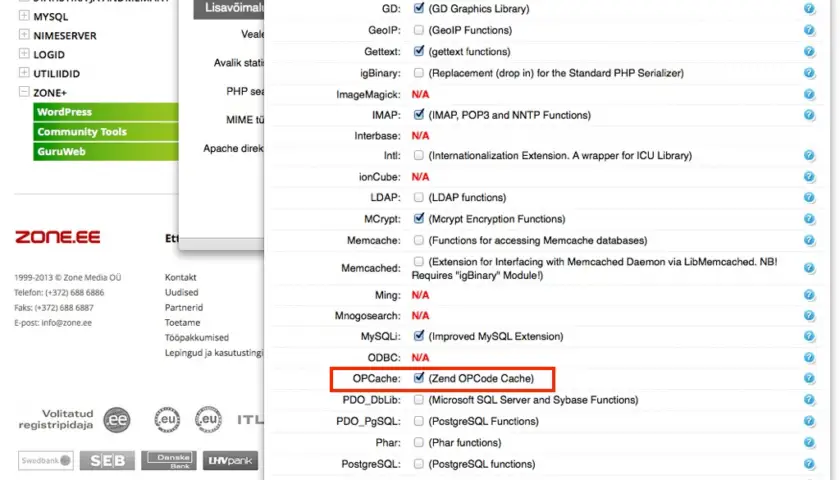
Task: Enable the Memcache checkbox
Action: tap(418, 240)
